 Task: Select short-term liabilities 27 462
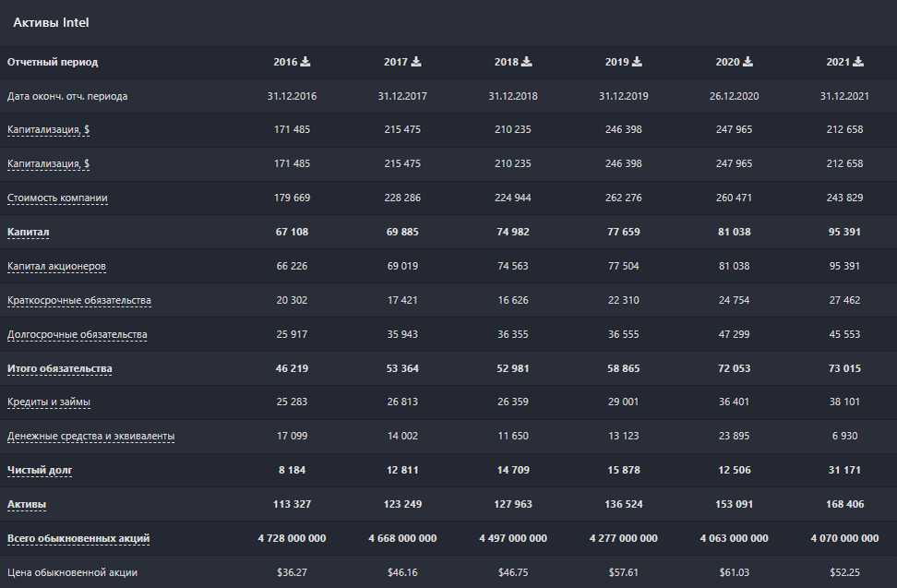(x=844, y=300)
